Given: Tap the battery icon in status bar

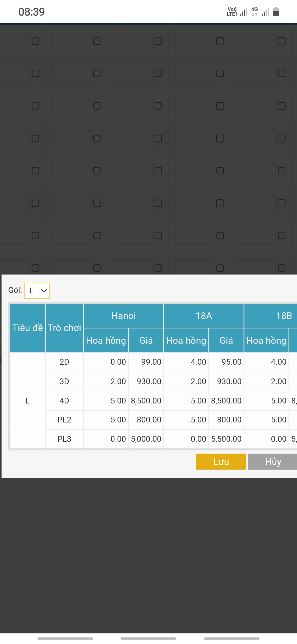Looking at the screenshot, I should click(x=276, y=12).
